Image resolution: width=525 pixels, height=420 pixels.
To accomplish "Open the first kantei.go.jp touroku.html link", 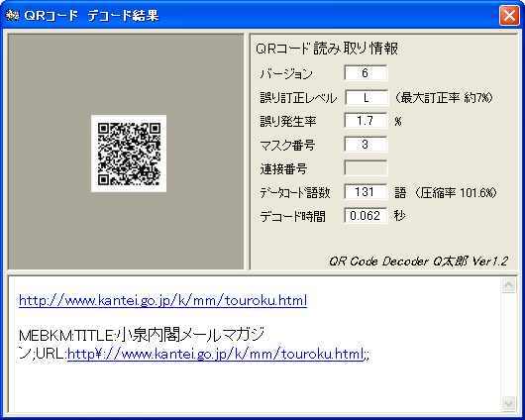I will pyautogui.click(x=162, y=301).
